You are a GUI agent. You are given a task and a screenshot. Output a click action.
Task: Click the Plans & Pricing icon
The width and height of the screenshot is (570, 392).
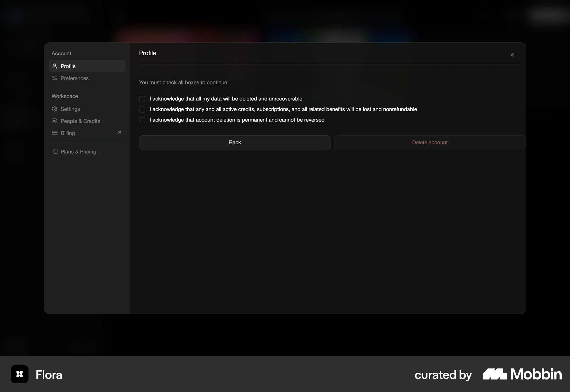point(55,151)
